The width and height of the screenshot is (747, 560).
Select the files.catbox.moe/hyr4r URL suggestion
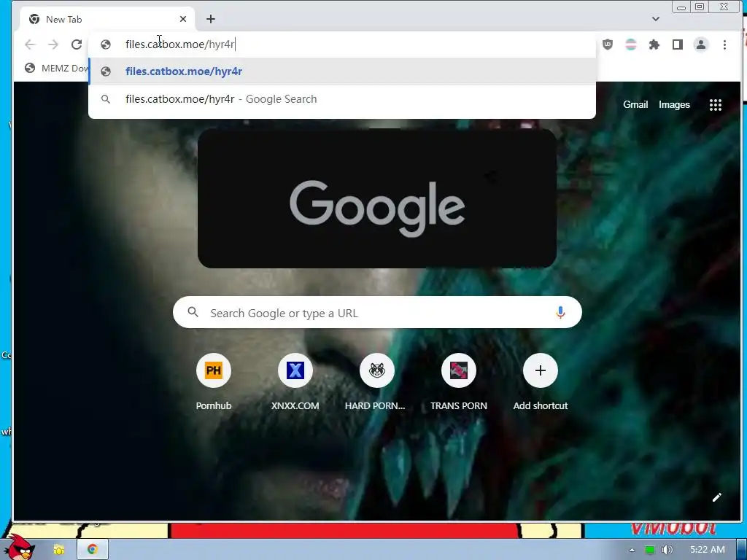point(342,71)
